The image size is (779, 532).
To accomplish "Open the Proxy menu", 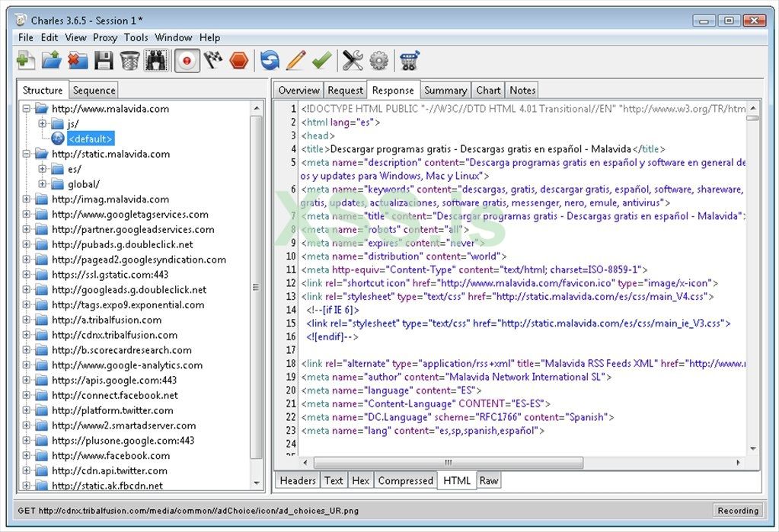I will pyautogui.click(x=105, y=37).
